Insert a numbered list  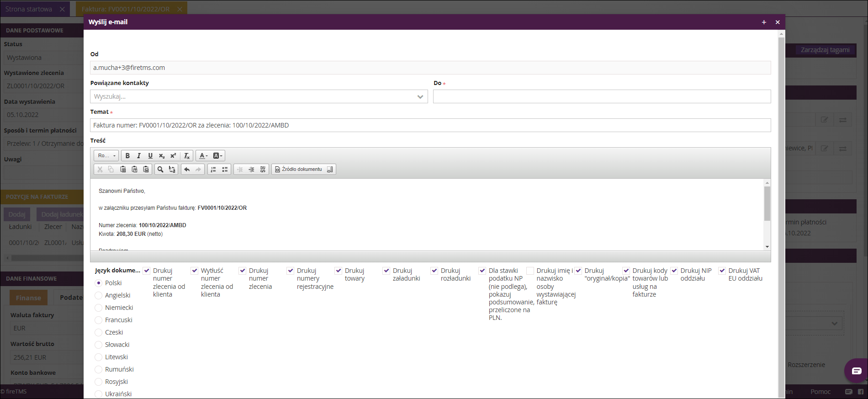[213, 169]
